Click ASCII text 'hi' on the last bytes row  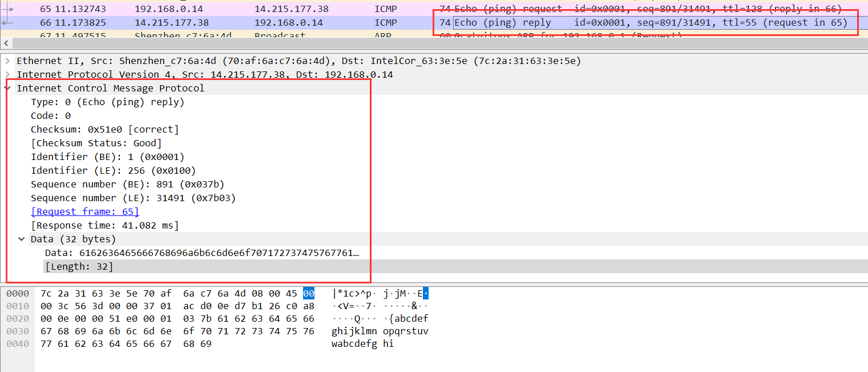click(x=389, y=344)
